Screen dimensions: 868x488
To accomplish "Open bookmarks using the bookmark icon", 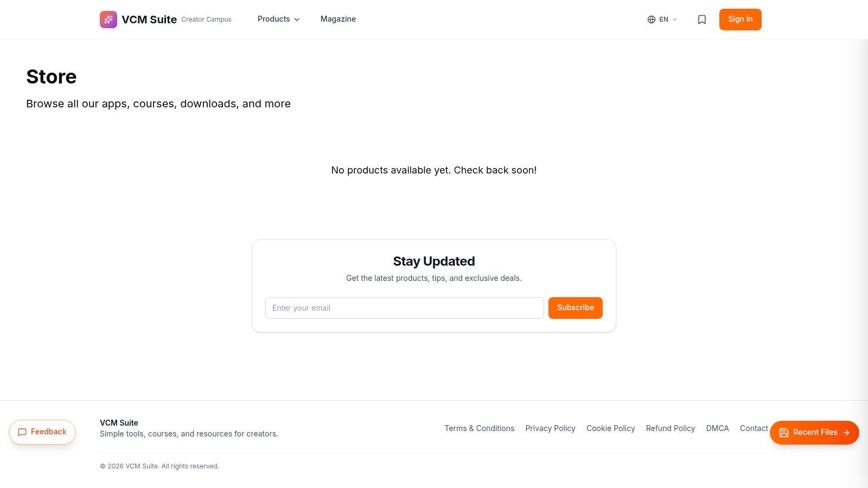I will coord(701,20).
